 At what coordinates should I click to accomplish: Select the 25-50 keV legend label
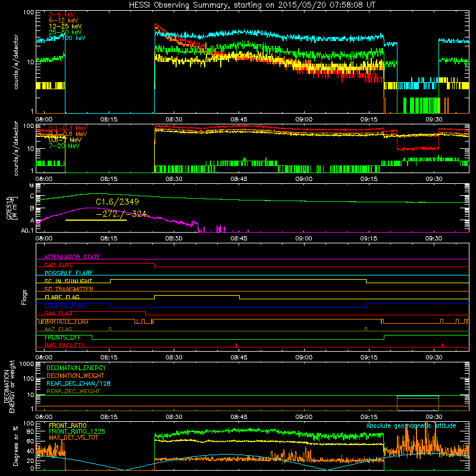tap(65, 32)
